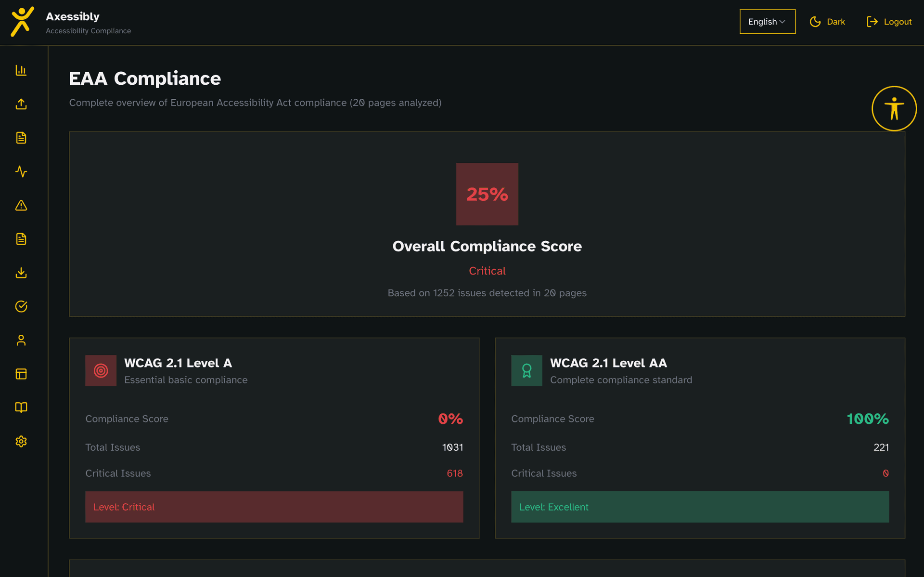Open settings with the gear icon
924x577 pixels.
[21, 441]
